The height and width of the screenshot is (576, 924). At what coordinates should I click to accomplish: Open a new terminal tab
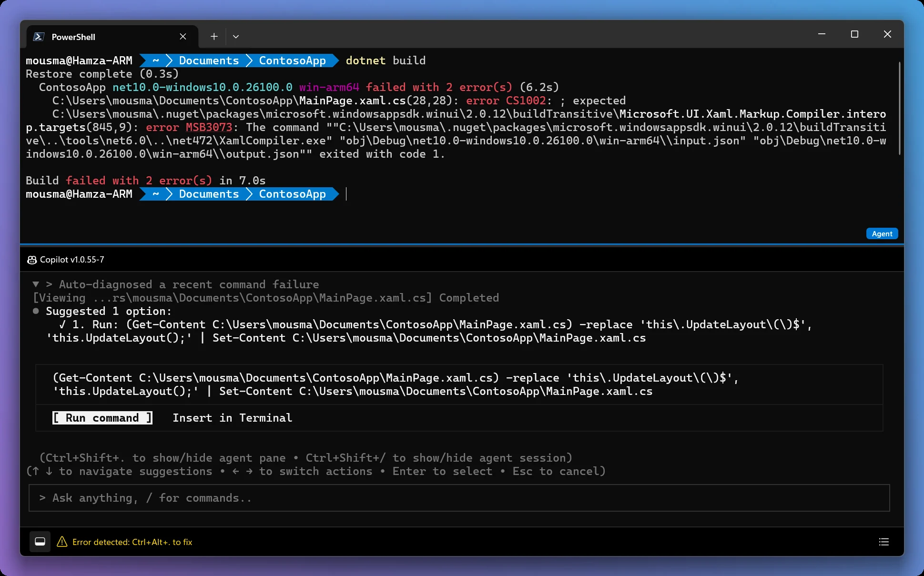coord(214,36)
